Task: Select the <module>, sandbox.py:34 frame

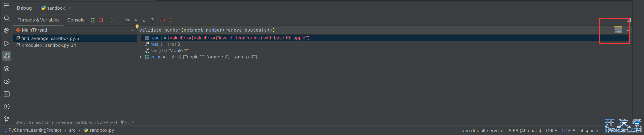Action: (x=75, y=45)
